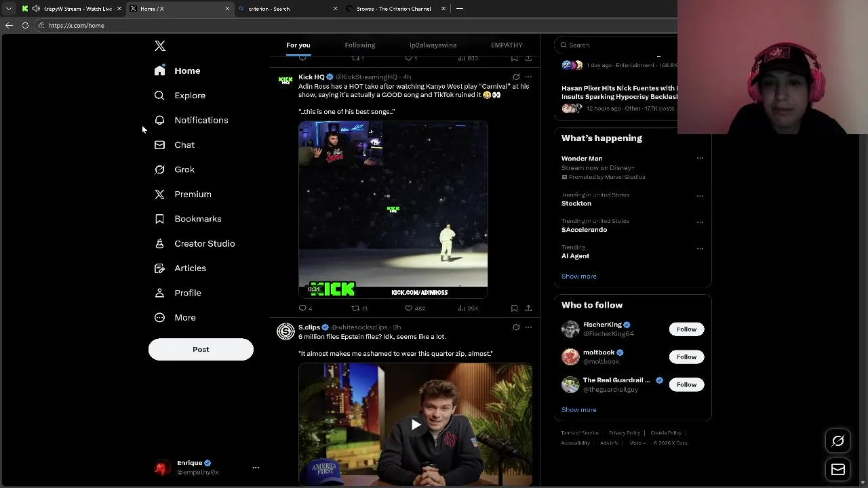Open the S.clips profile avatar
868x488 pixels.
(285, 331)
